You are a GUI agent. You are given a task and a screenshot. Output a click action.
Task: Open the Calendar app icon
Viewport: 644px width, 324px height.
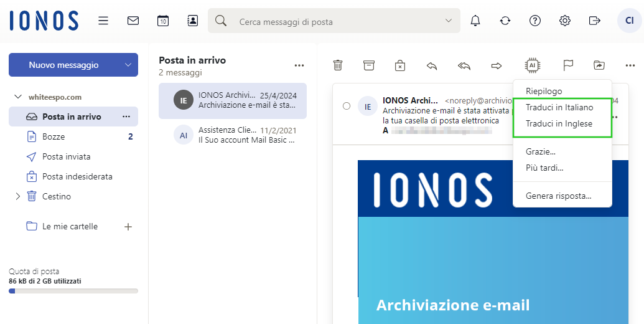(163, 21)
